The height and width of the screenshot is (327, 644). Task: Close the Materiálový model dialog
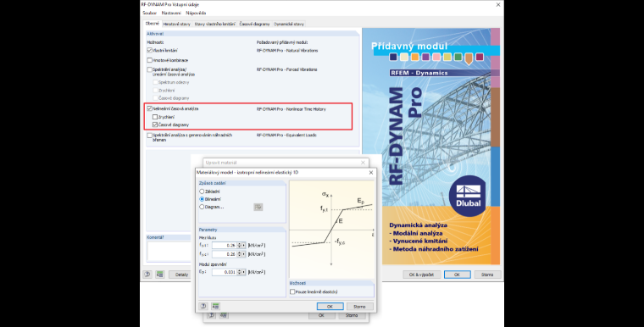pyautogui.click(x=371, y=173)
